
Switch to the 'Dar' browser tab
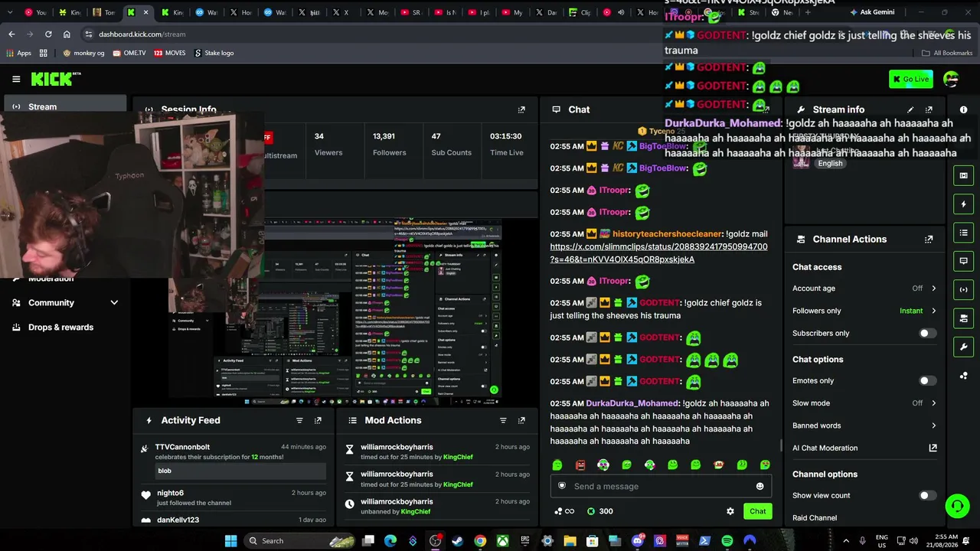546,12
